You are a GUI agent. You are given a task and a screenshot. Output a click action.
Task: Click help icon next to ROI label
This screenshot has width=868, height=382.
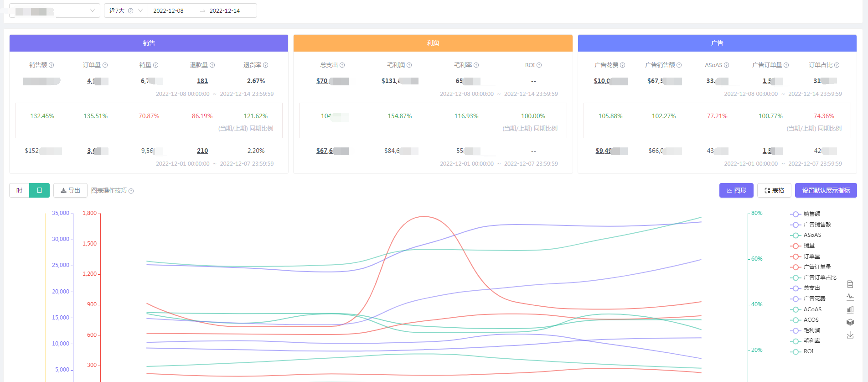coord(539,65)
